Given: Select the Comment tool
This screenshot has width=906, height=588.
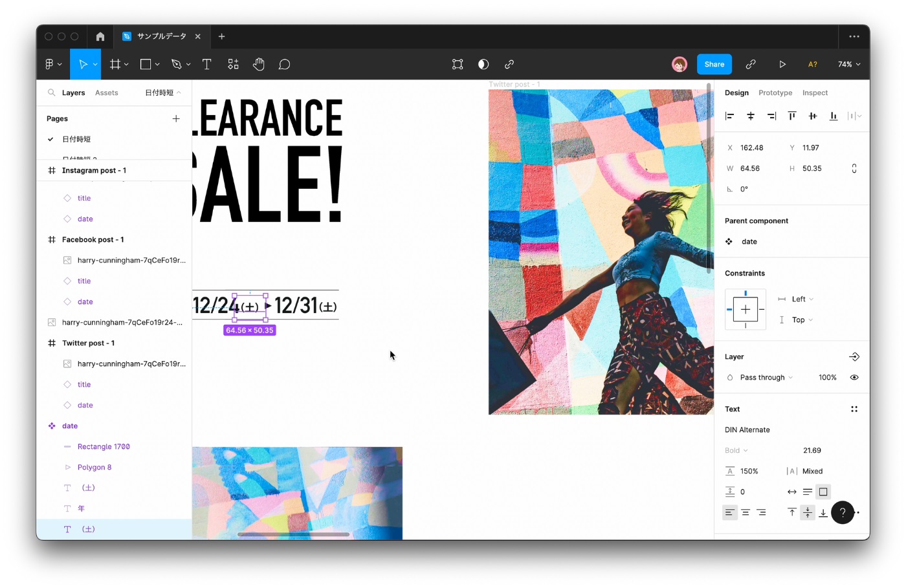Looking at the screenshot, I should pyautogui.click(x=284, y=64).
